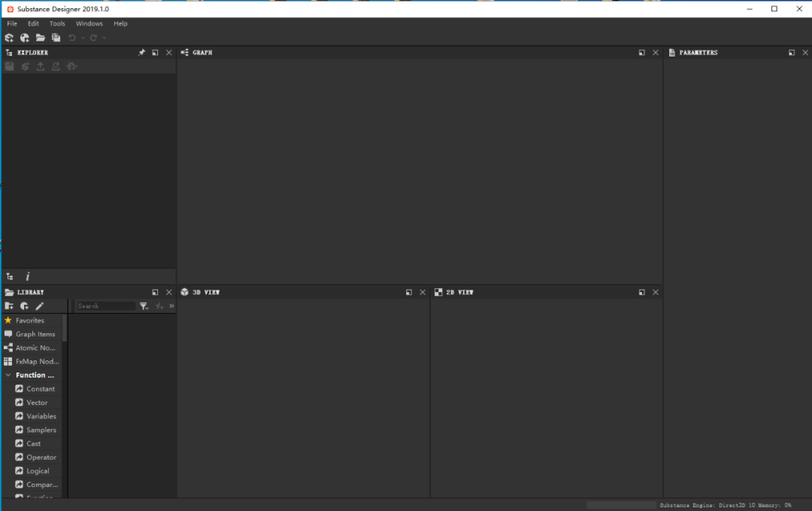Save package in Explorer toolbar
812x511 pixels.
pyautogui.click(x=9, y=66)
